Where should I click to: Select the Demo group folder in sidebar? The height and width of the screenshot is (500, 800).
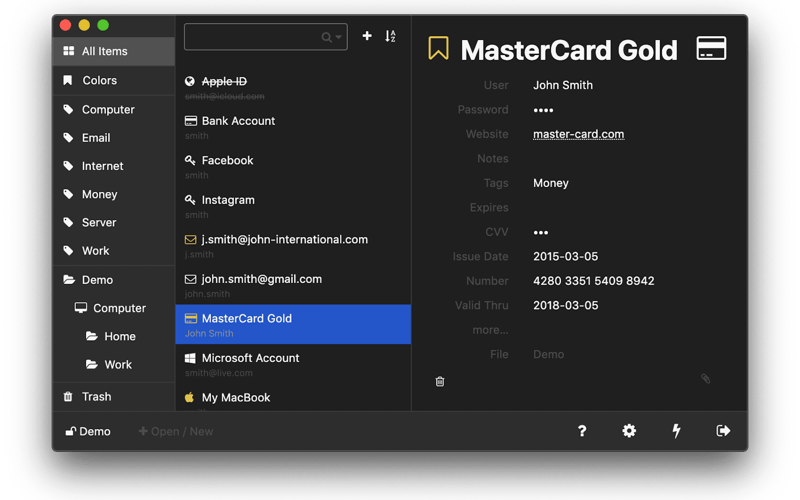[x=114, y=280]
